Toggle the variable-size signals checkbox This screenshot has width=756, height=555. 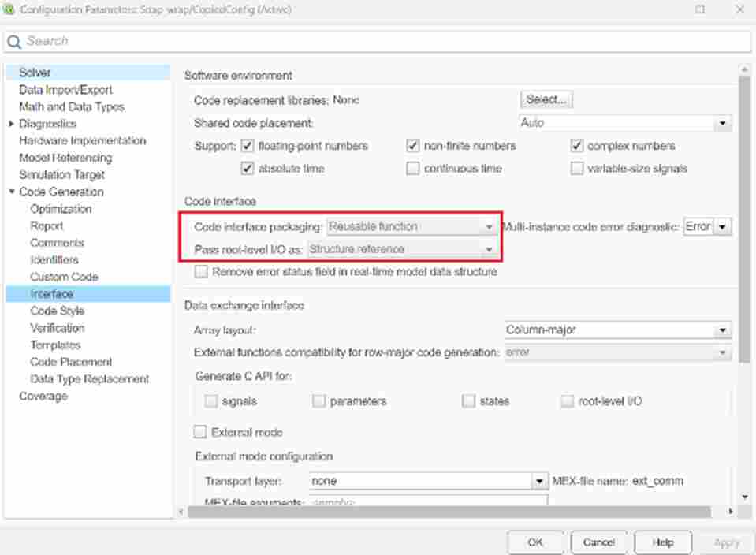(x=577, y=168)
